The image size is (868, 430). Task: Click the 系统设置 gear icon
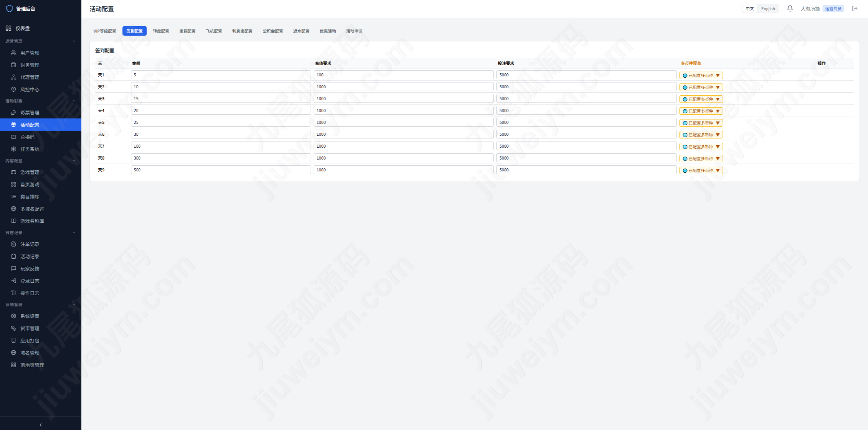14,316
